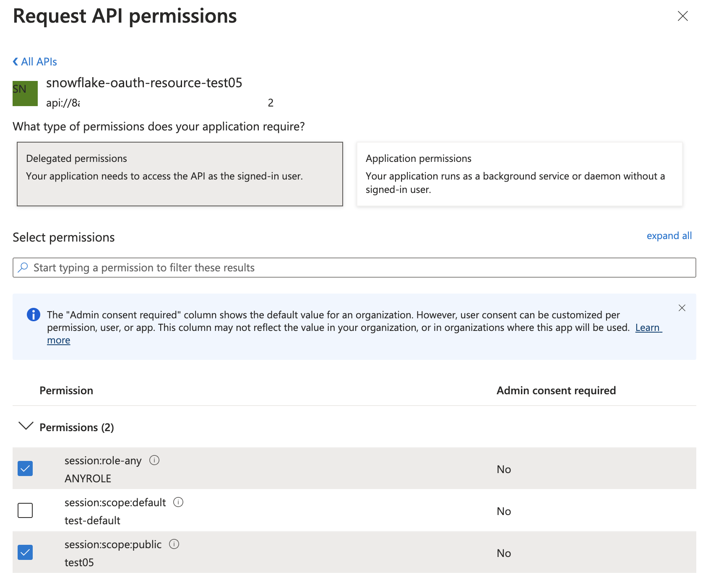Image resolution: width=703 pixels, height=588 pixels.
Task: Close the Request API permissions panel
Action: (682, 16)
